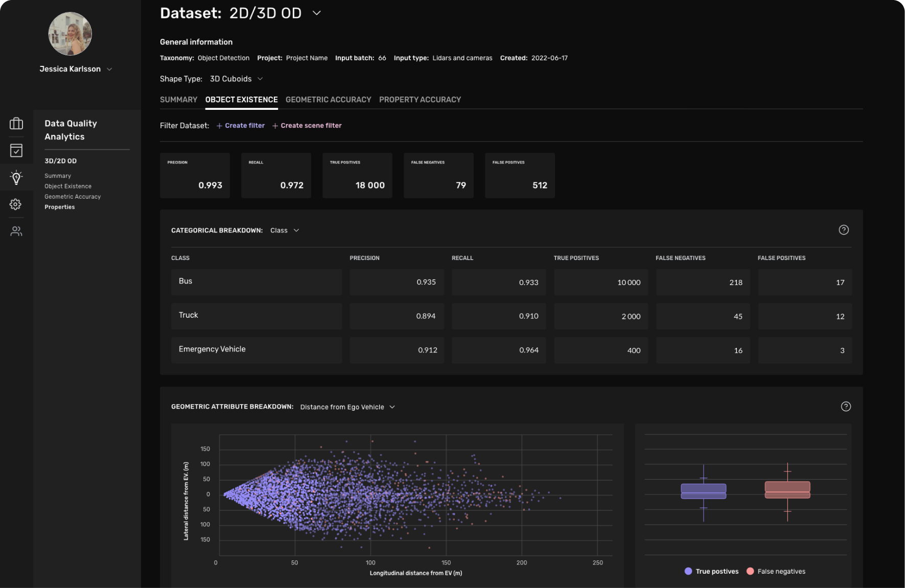This screenshot has height=588, width=905.
Task: Select the True Positives 18 000 card
Action: click(x=357, y=175)
